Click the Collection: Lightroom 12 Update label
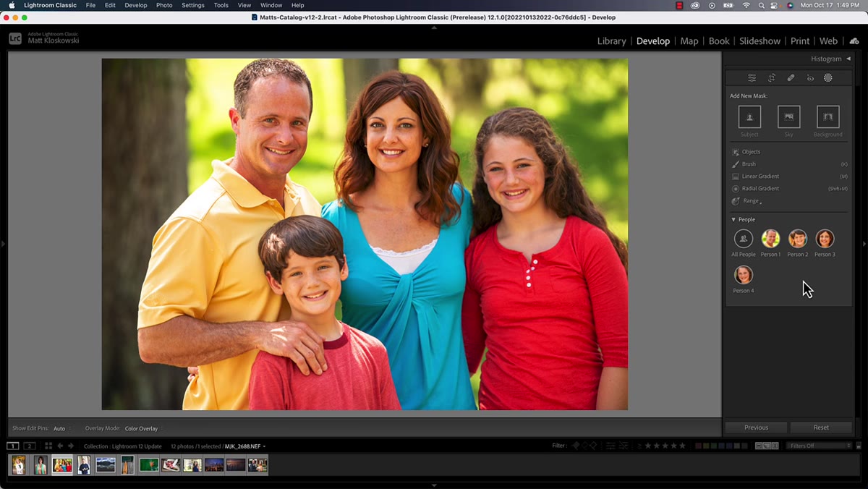This screenshot has width=868, height=489. (123, 446)
